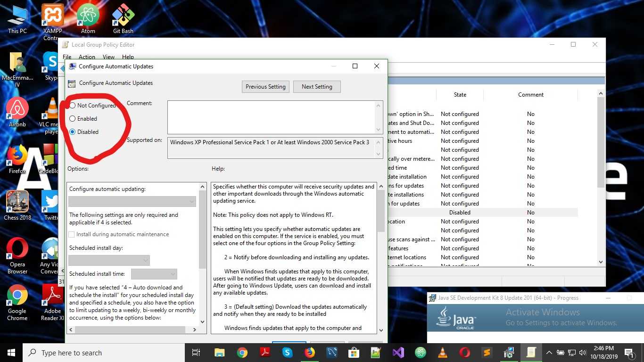This screenshot has width=644, height=362.
Task: Open Microsoft Store from the taskbar
Action: coord(354,353)
